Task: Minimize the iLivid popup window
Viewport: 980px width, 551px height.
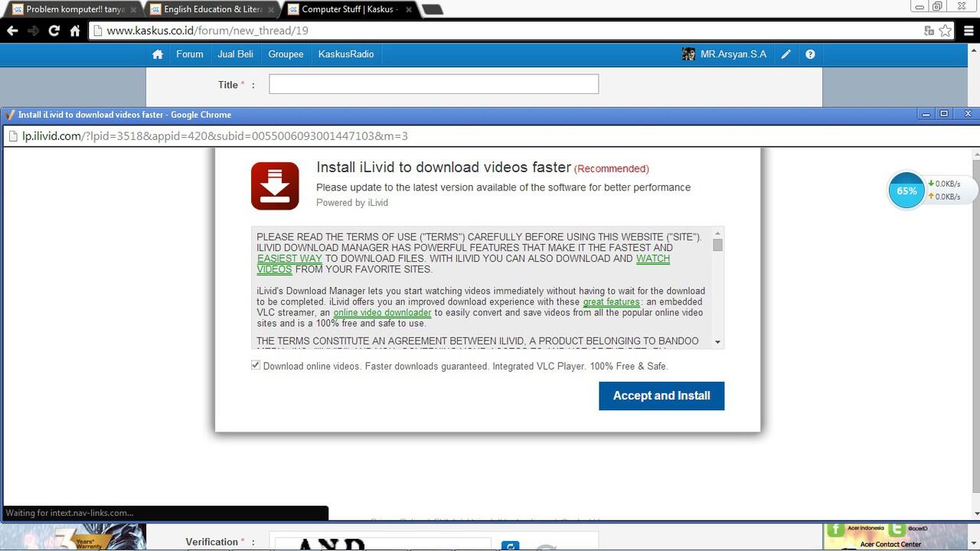Action: tap(926, 114)
